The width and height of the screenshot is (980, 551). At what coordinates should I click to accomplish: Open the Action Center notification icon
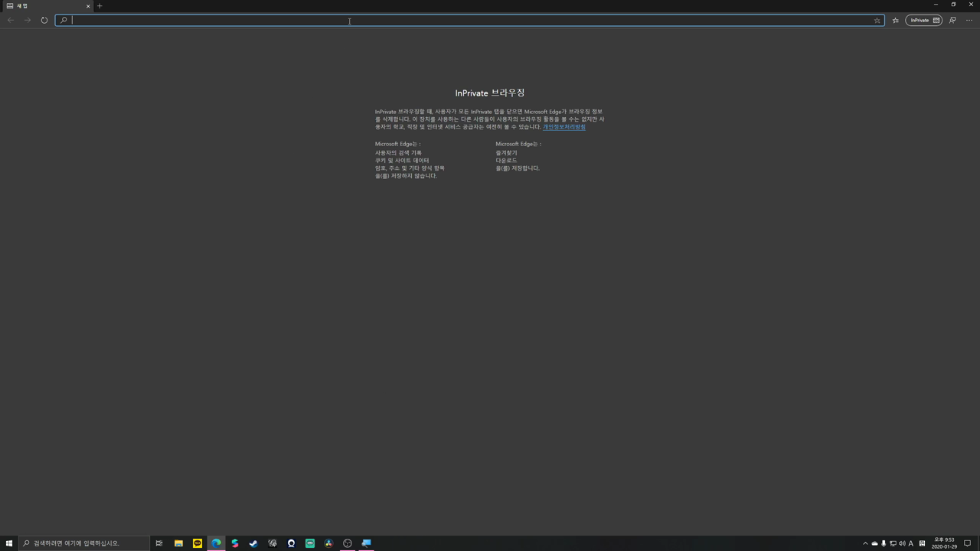pyautogui.click(x=968, y=543)
